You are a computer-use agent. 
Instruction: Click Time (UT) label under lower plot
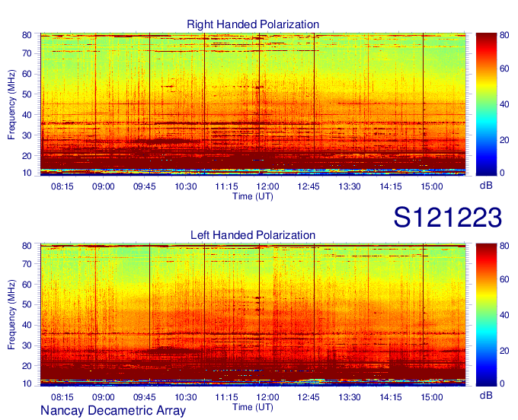[x=253, y=407]
